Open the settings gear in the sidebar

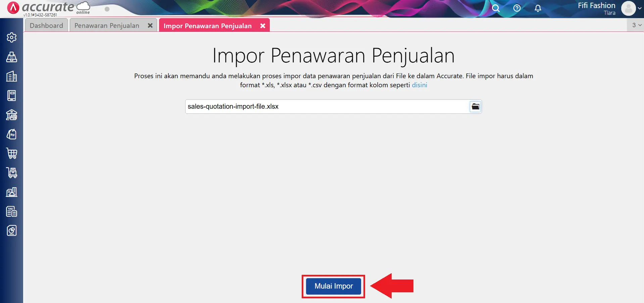click(x=12, y=37)
